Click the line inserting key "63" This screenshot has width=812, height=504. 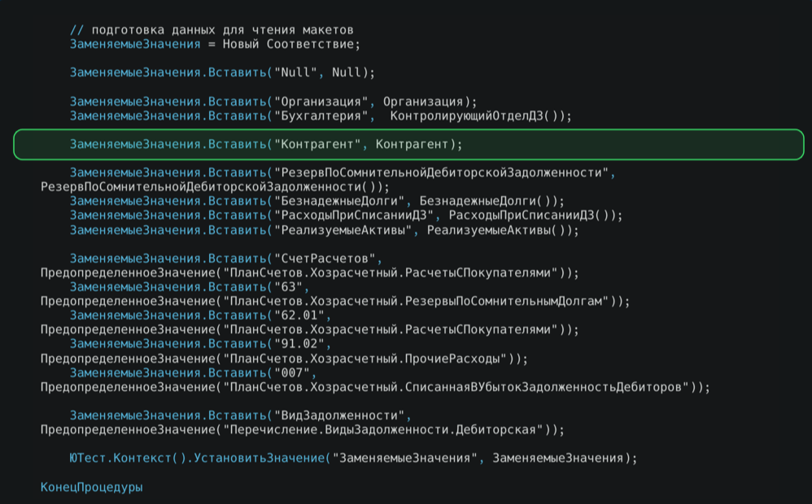click(x=190, y=287)
